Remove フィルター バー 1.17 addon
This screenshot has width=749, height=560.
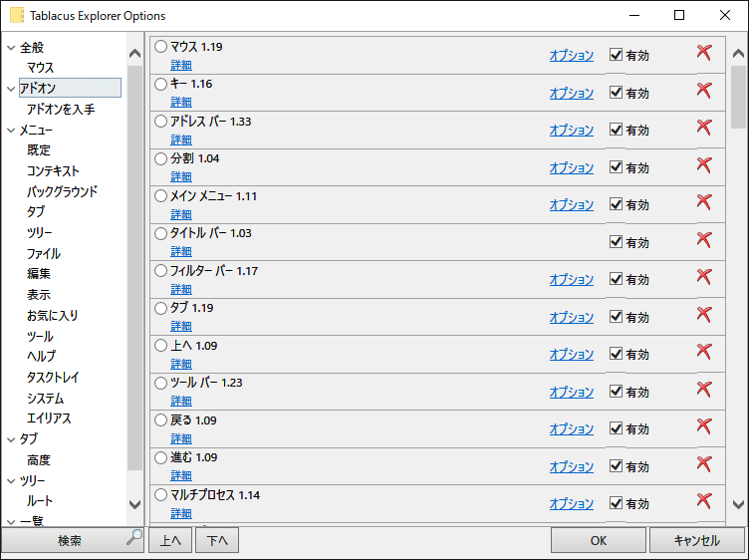coord(703,277)
